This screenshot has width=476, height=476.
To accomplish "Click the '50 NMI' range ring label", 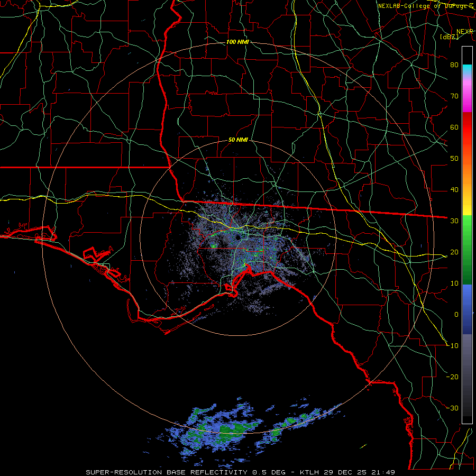I will pos(238,140).
